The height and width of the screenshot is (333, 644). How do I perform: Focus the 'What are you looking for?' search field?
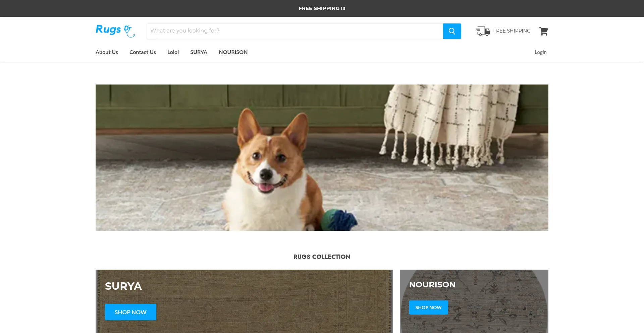click(x=294, y=31)
